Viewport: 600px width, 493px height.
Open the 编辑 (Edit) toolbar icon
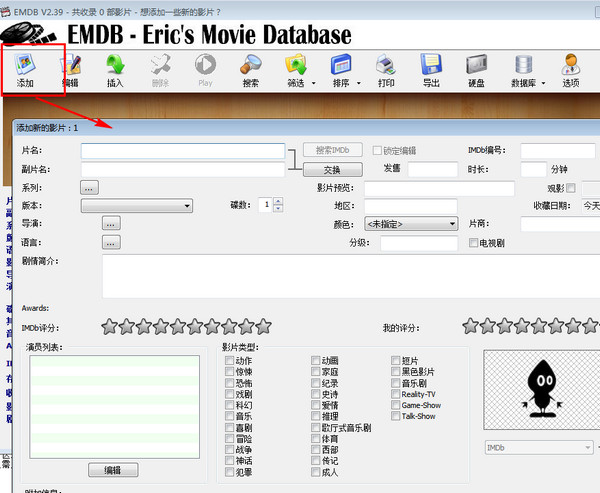[71, 70]
